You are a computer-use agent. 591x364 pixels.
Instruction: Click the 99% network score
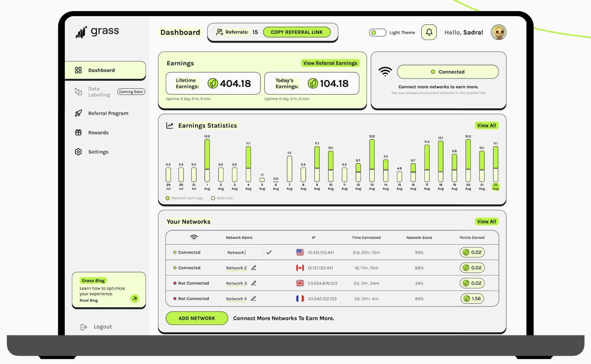click(x=419, y=252)
